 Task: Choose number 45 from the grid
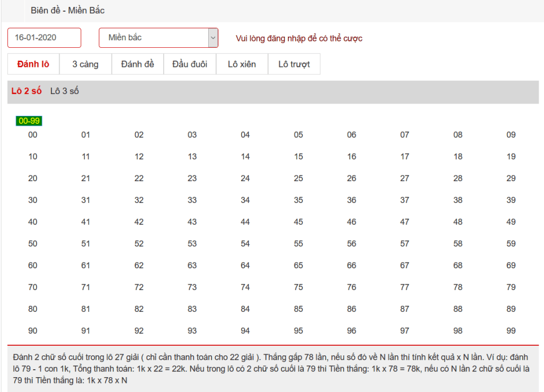click(299, 222)
